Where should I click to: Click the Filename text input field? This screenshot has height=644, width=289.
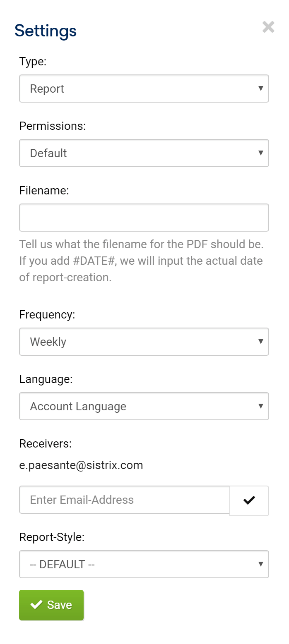pyautogui.click(x=144, y=218)
